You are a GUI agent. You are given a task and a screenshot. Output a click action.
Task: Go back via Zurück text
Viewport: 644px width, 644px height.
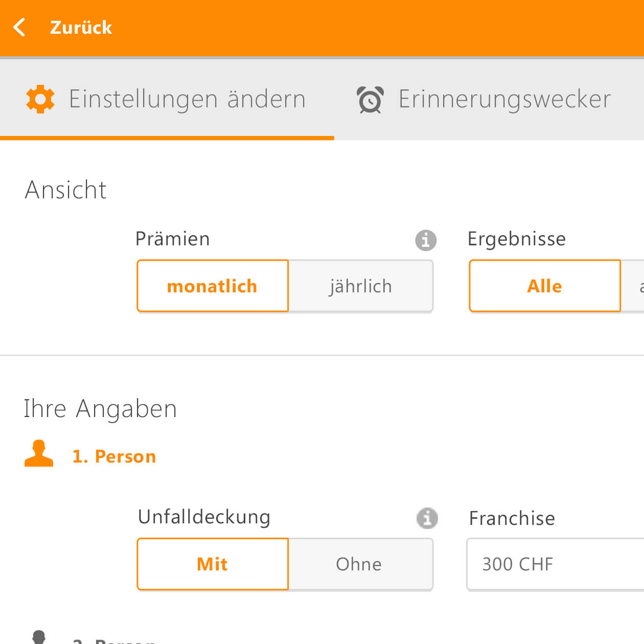click(81, 27)
